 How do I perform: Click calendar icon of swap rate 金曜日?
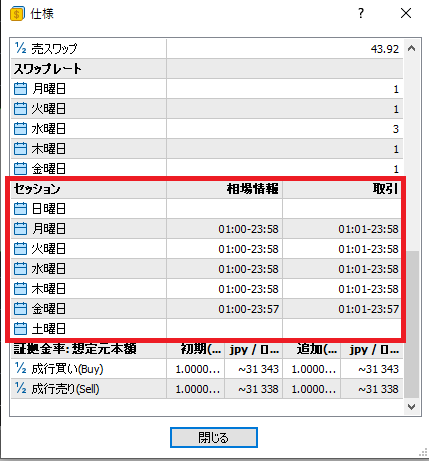(20, 169)
